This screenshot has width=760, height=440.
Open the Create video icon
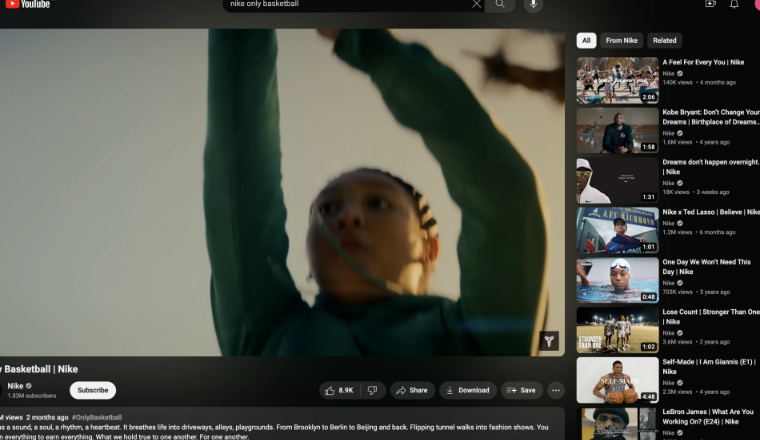click(711, 4)
